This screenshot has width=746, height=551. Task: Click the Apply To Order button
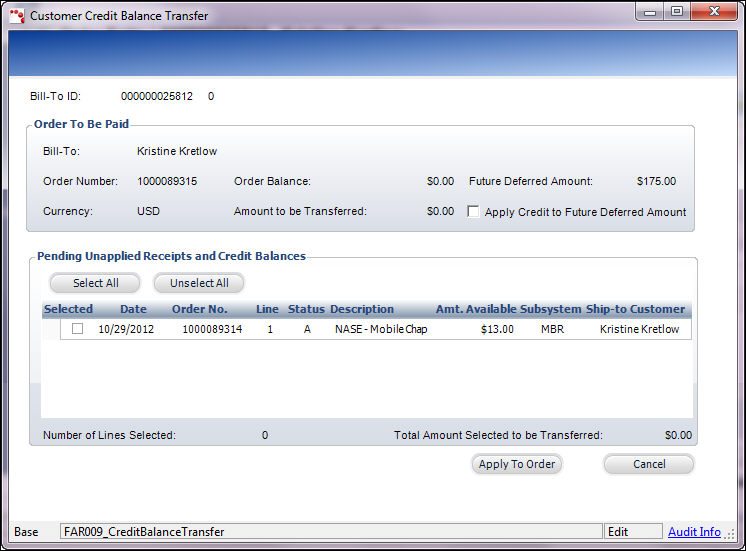(x=516, y=464)
